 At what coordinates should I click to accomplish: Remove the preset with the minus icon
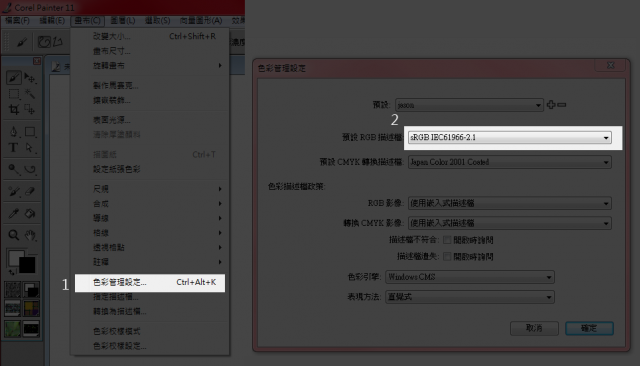click(x=562, y=105)
